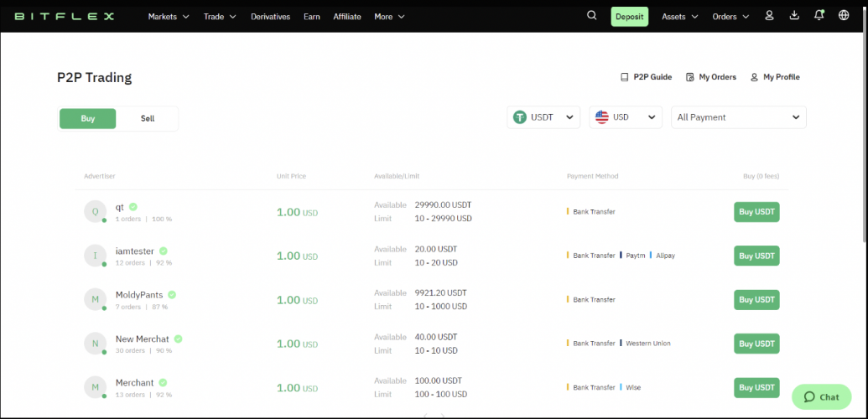Click the USD flag icon
Viewport: 868px width, 419px height.
tap(602, 117)
